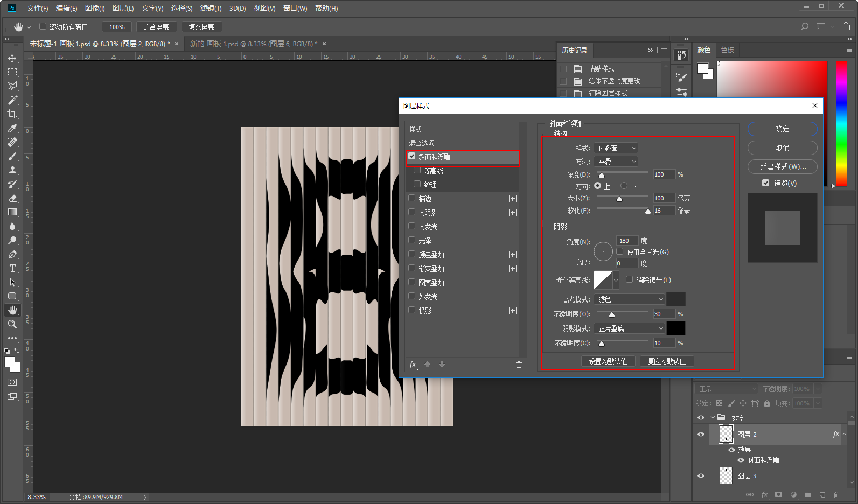
Task: Select the Eyedropper tool
Action: [12, 128]
